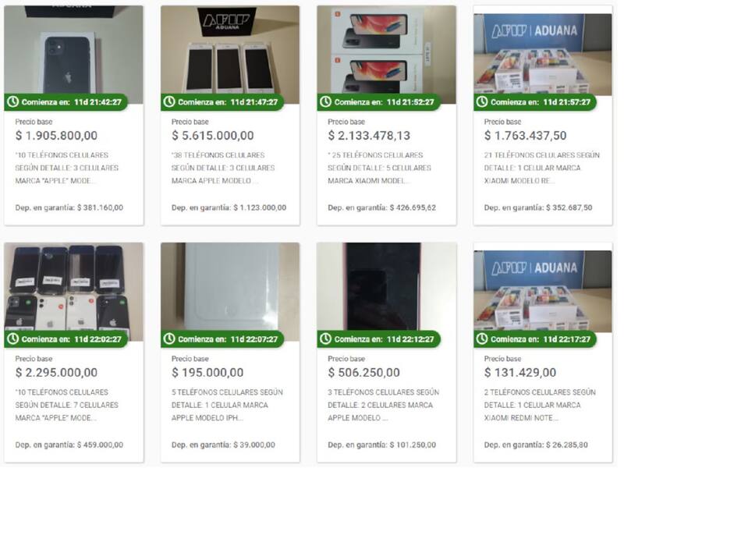Open the $ 131.429,00 AFIP Aduana lot image
741x560 pixels.
click(543, 292)
